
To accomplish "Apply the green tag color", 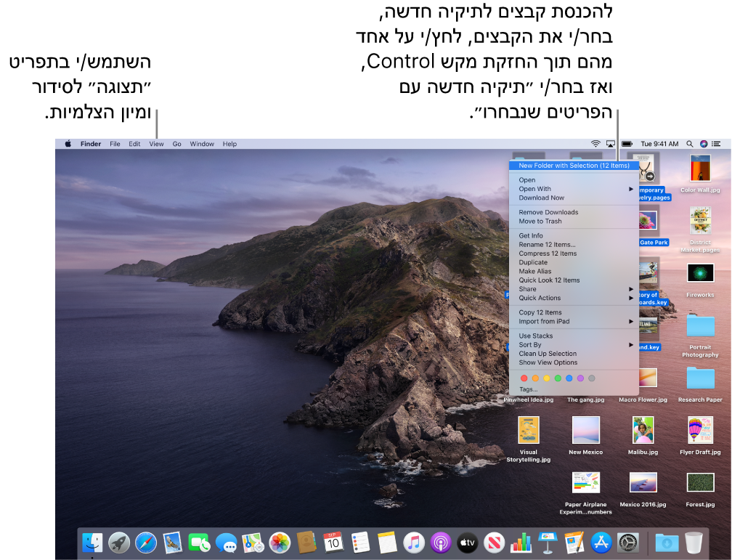I will pos(558,378).
